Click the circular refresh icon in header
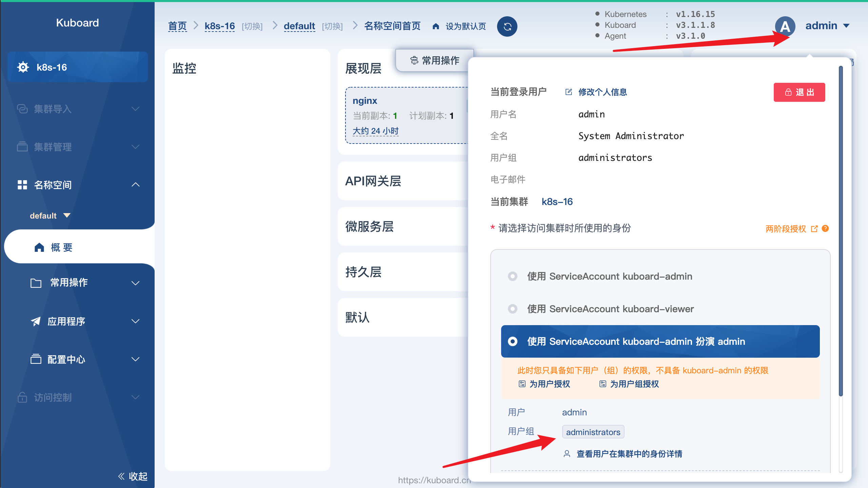 (x=507, y=26)
